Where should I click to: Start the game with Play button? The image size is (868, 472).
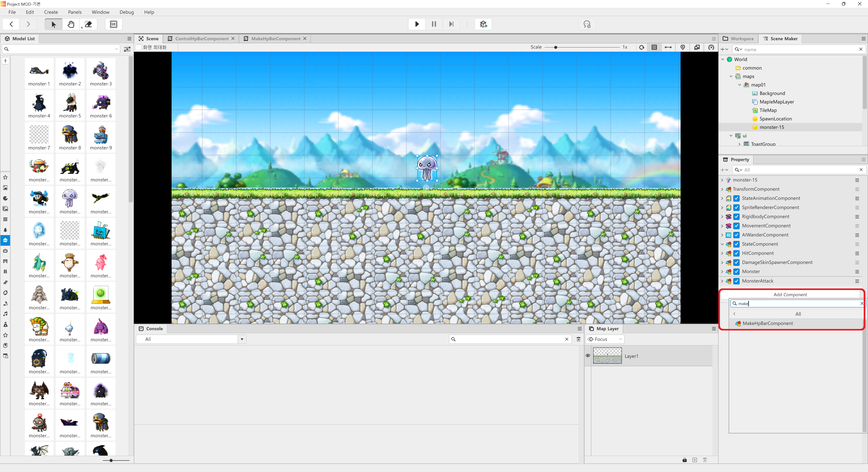coord(417,24)
